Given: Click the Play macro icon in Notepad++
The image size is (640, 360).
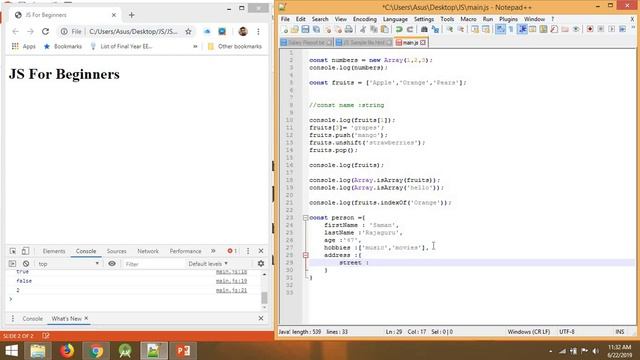Looking at the screenshot, I should (x=611, y=29).
